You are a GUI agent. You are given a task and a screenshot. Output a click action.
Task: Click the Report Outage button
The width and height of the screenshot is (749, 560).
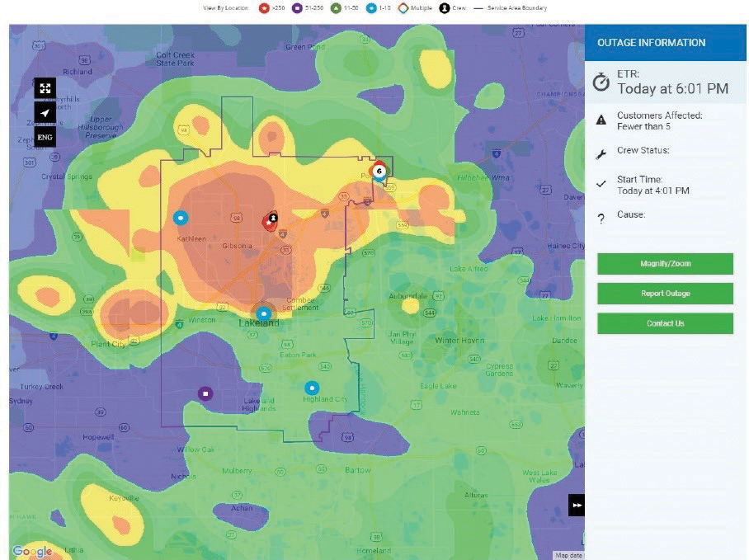665,293
